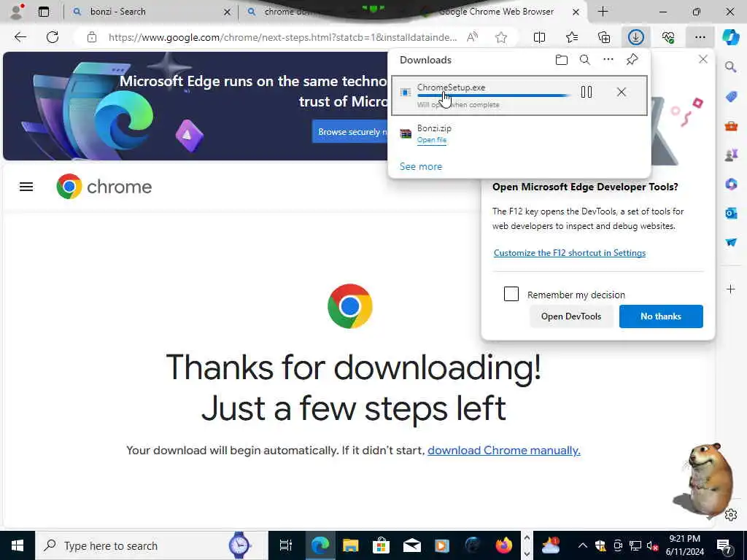Screen dimensions: 747x560
Task: Open the Favorites list icon
Action: tap(572, 37)
